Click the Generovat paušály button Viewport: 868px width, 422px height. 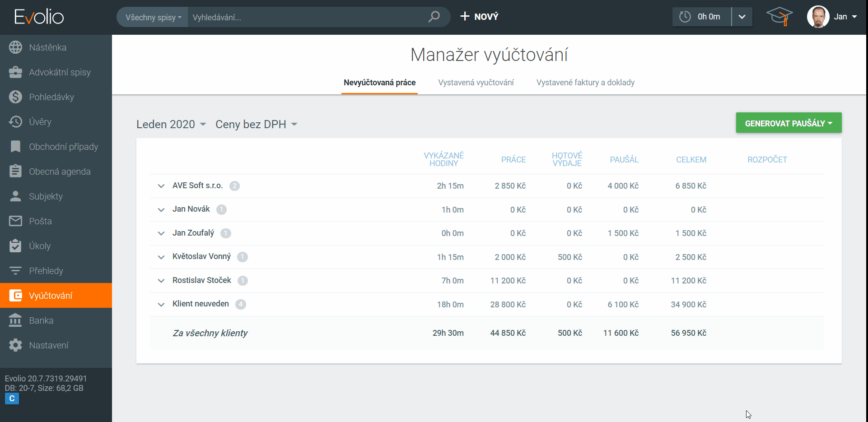(788, 123)
